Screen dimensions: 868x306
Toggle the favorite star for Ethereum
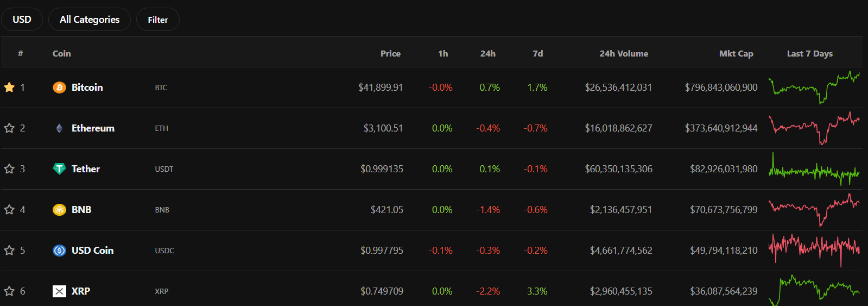pyautogui.click(x=9, y=128)
